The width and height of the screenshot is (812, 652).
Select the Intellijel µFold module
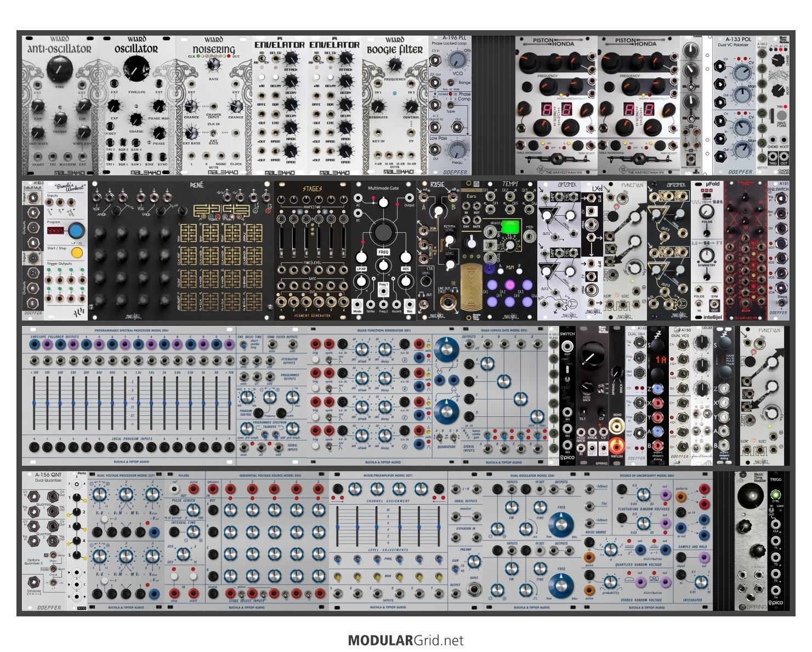pyautogui.click(x=707, y=250)
